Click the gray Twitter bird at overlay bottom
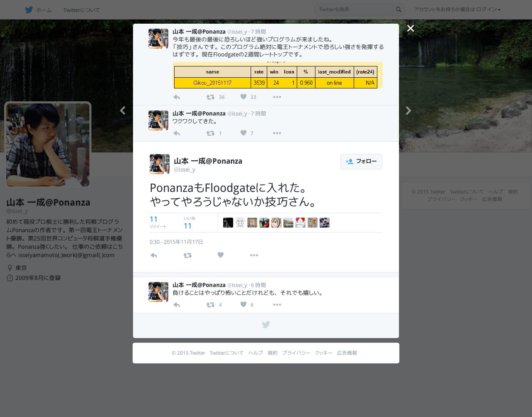This screenshot has width=532, height=417. [266, 325]
